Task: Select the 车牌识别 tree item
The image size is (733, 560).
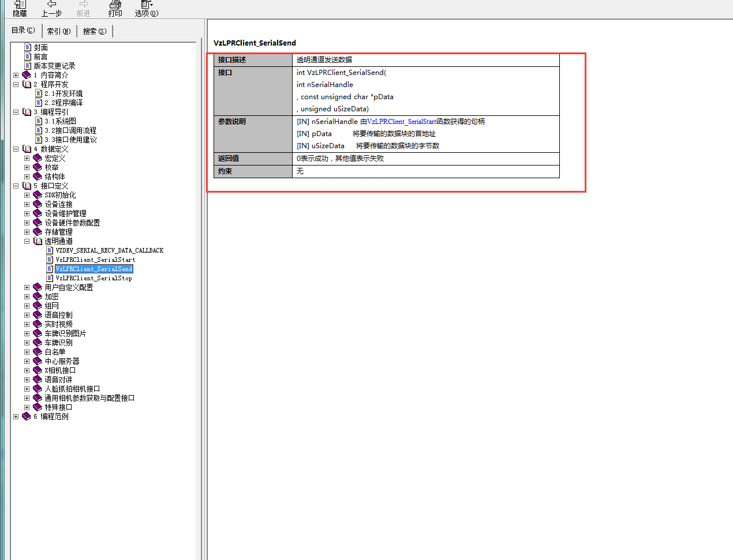Action: click(x=58, y=343)
